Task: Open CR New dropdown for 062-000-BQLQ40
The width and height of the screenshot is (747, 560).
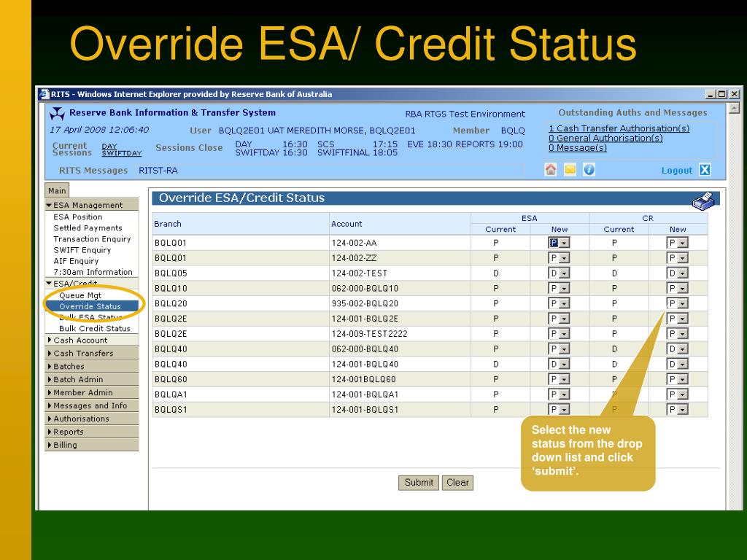Action: 677,349
